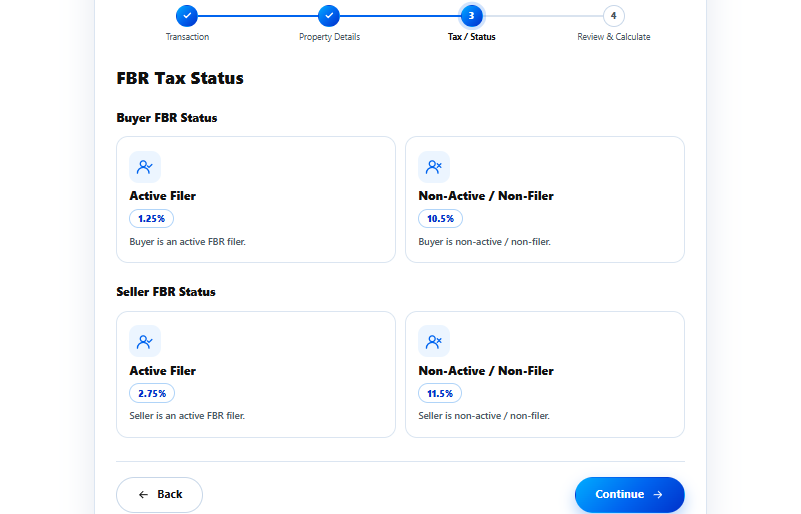Choose Seller Non-Active / Non-Filer card
Image resolution: width=801 pixels, height=514 pixels.
tap(545, 375)
